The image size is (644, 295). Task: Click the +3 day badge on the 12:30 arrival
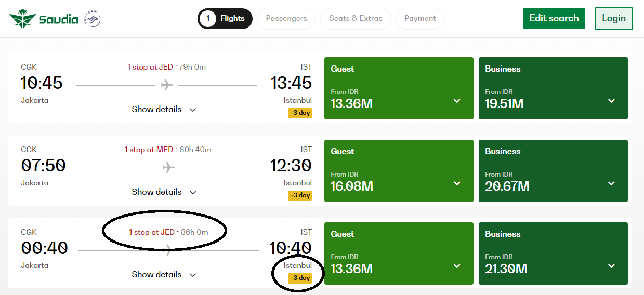coord(300,195)
